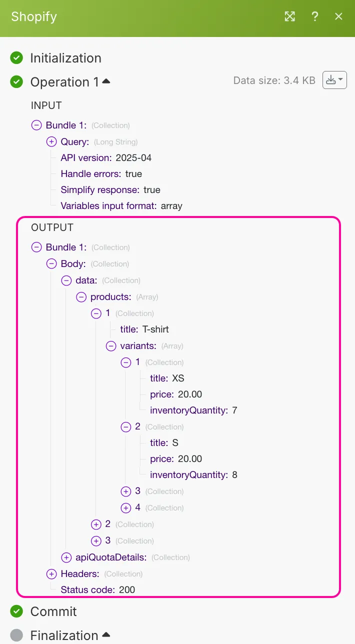Collapse the products array node
355x644 pixels.
pos(81,296)
